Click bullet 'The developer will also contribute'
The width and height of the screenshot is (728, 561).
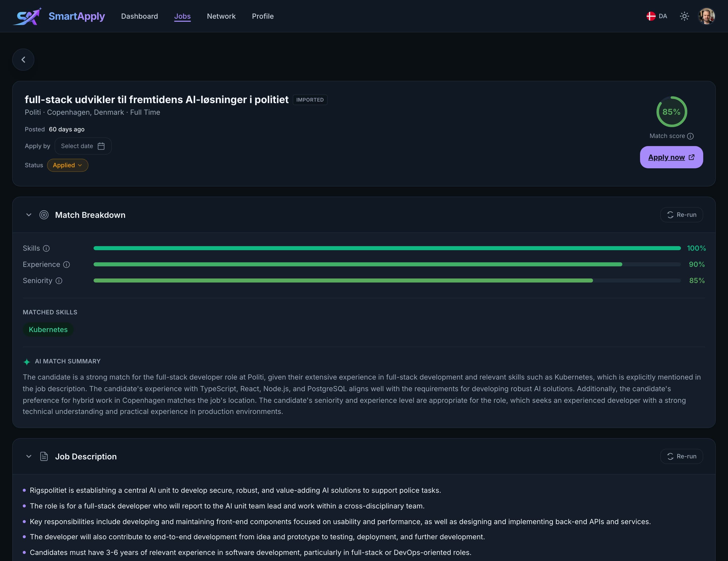click(x=257, y=537)
